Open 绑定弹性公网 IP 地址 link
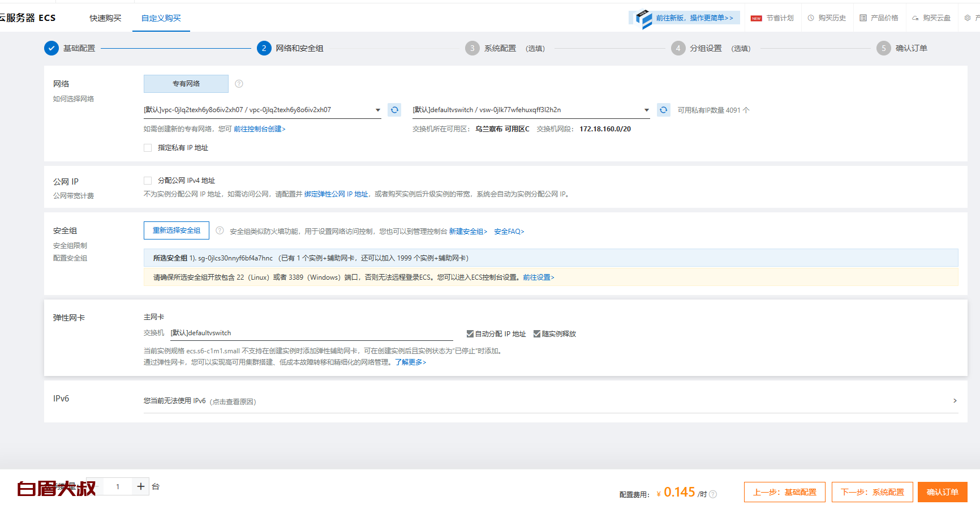980x513 pixels. pyautogui.click(x=336, y=194)
